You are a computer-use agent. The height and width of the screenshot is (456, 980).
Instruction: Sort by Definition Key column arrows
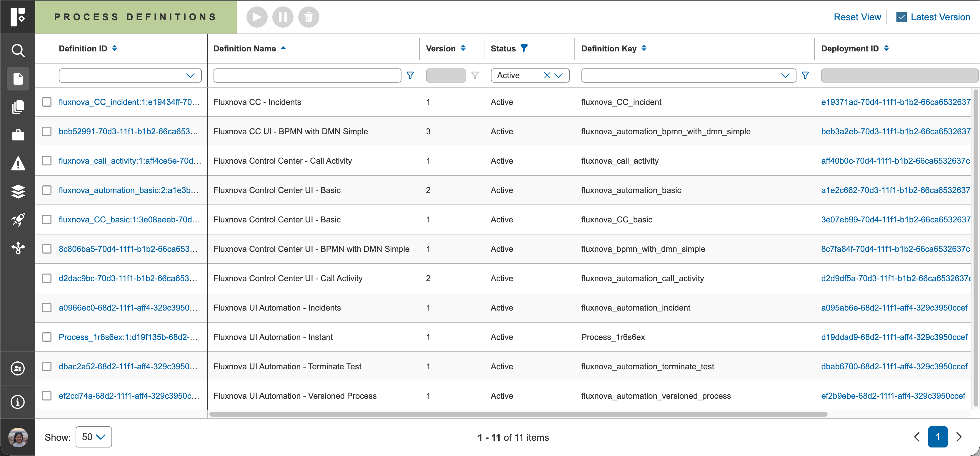[x=644, y=48]
